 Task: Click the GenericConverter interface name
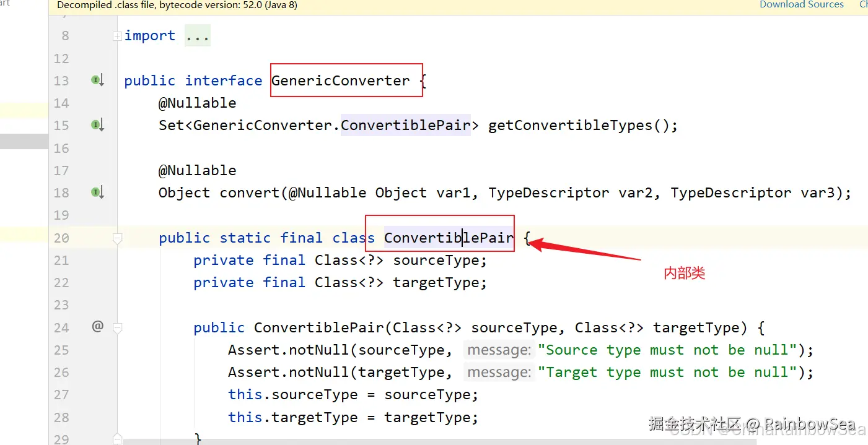pyautogui.click(x=341, y=80)
